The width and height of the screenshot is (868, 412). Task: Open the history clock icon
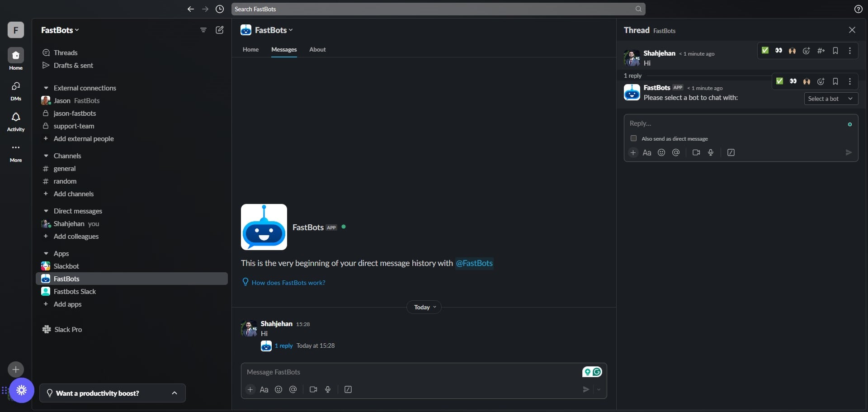click(x=220, y=9)
